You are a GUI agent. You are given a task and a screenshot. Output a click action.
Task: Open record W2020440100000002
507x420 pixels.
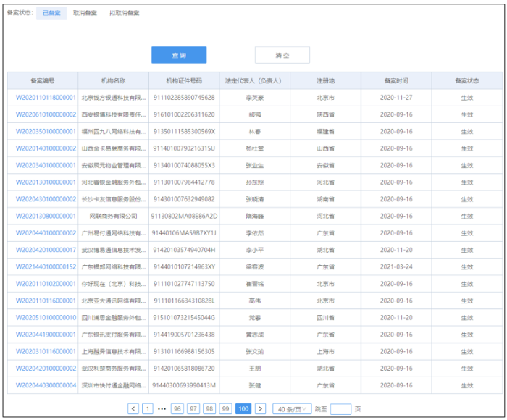click(x=46, y=233)
